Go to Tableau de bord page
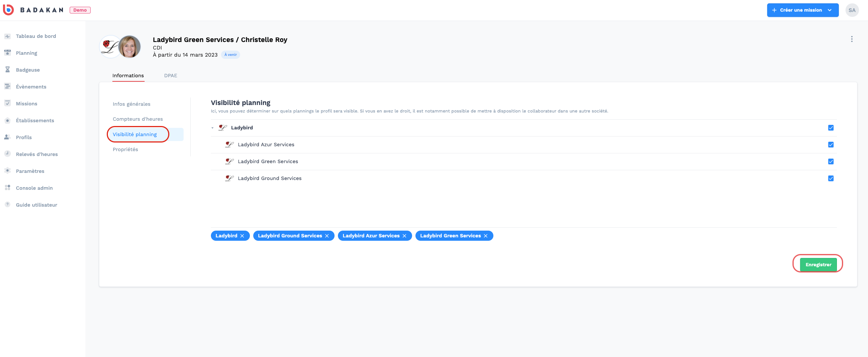 [36, 36]
